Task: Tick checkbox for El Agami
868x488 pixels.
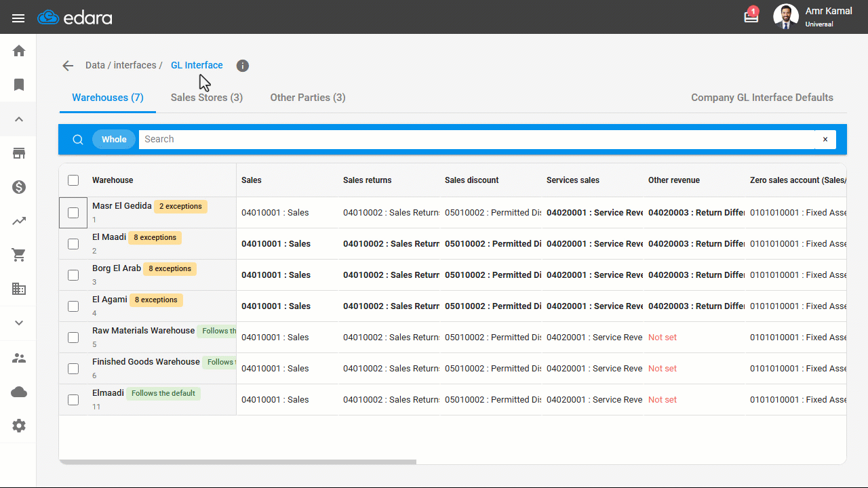Action: (73, 306)
